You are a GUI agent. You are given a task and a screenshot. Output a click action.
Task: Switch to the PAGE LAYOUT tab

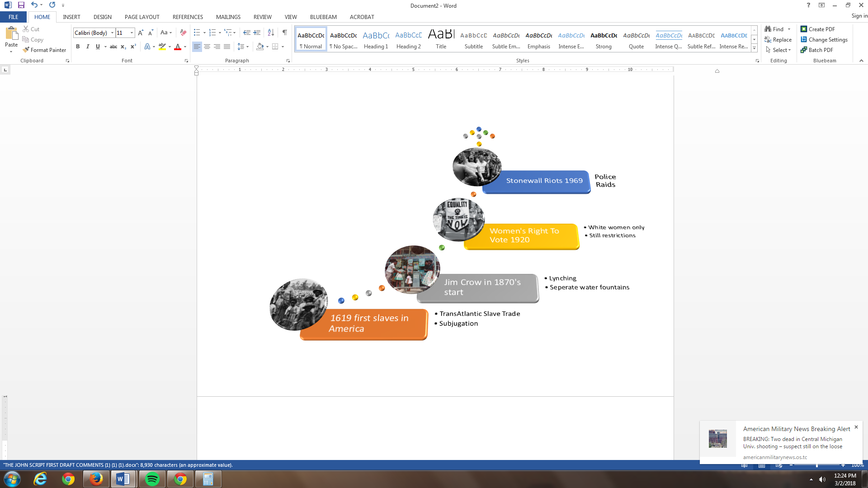[142, 17]
